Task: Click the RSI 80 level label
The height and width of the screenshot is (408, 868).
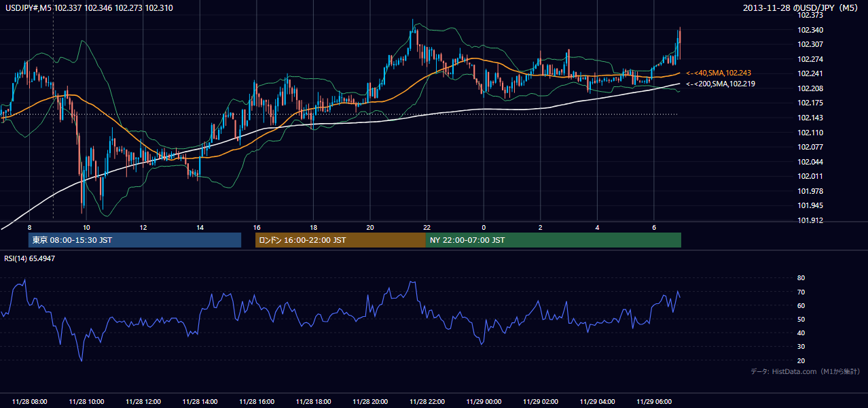Action: (801, 278)
